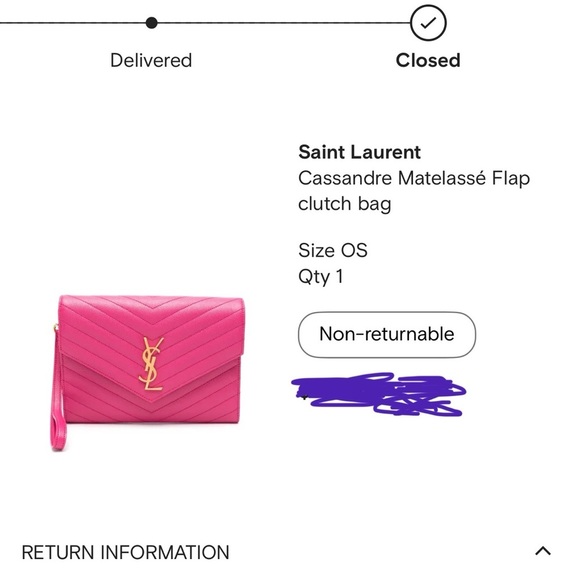The width and height of the screenshot is (580, 580).
Task: Collapse Return Information with the chevron arrow
Action: tap(543, 551)
